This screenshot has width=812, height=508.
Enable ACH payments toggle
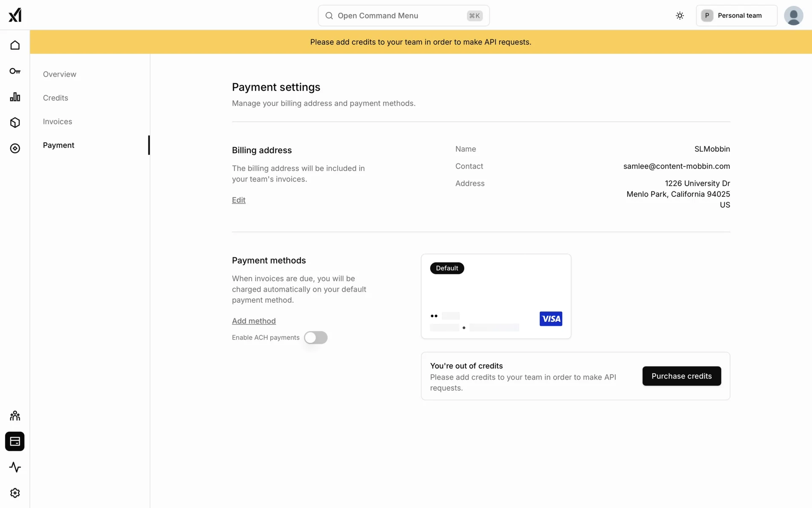click(315, 337)
